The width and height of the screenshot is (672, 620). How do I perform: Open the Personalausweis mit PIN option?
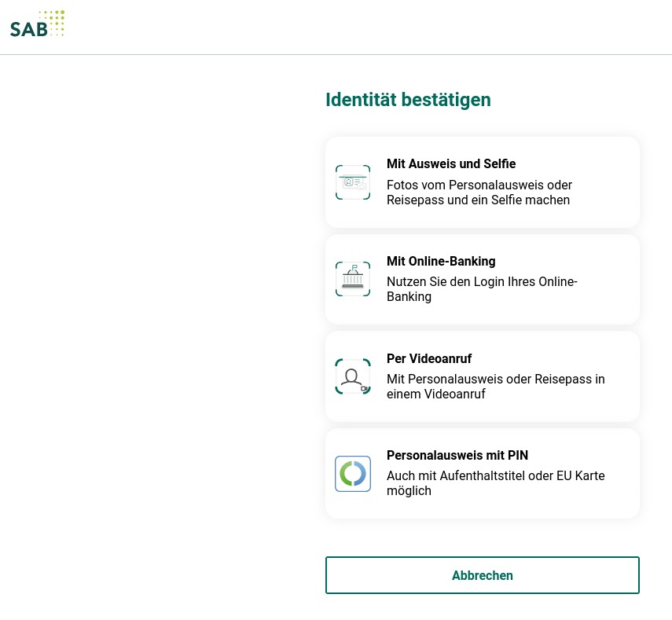click(483, 473)
